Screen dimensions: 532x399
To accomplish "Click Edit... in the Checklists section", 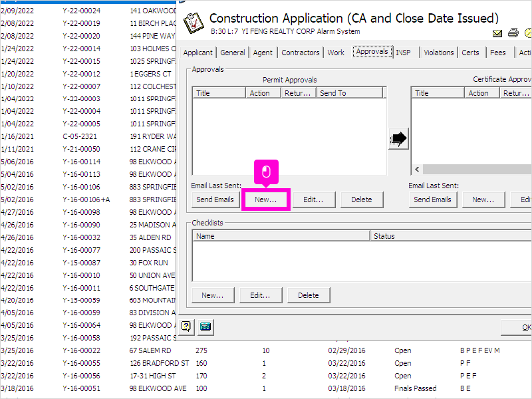I will click(x=260, y=295).
